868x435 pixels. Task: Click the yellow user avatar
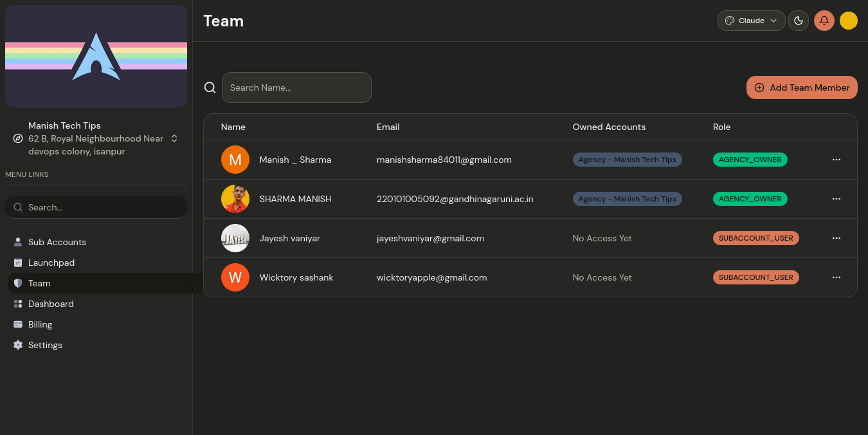click(x=849, y=21)
